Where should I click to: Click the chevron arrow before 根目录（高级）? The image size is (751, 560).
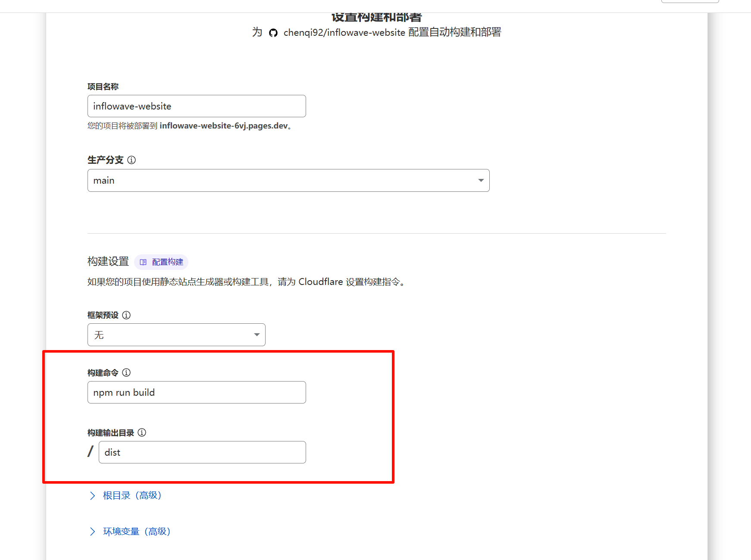coord(92,496)
